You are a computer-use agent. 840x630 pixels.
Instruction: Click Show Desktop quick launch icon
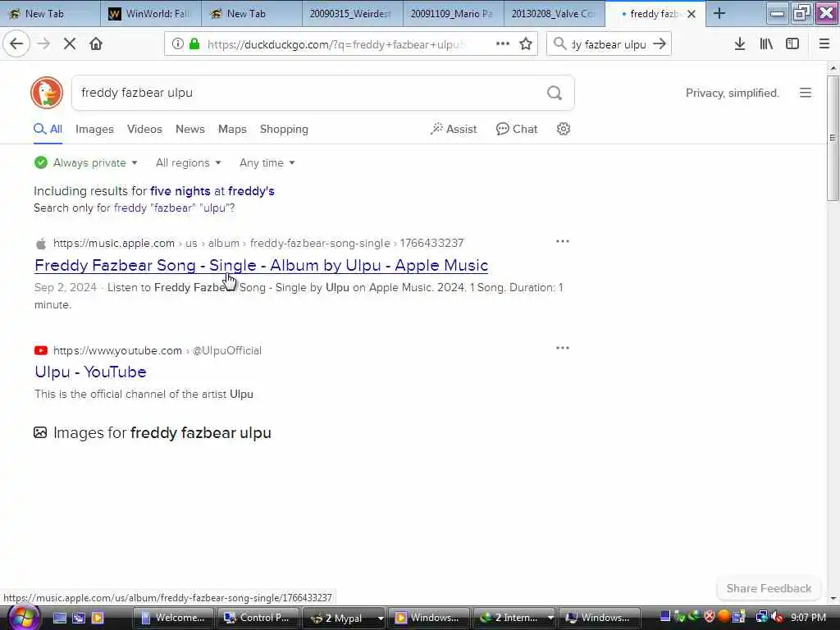pos(59,618)
